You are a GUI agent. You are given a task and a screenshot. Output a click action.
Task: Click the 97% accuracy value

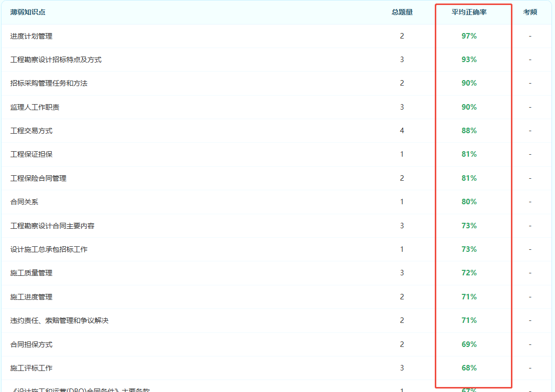coord(469,36)
